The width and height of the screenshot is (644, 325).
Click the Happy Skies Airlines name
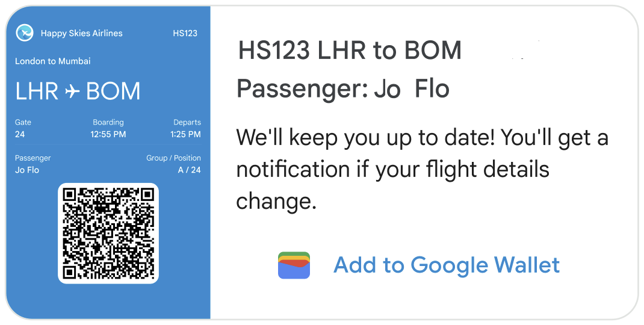(x=81, y=33)
